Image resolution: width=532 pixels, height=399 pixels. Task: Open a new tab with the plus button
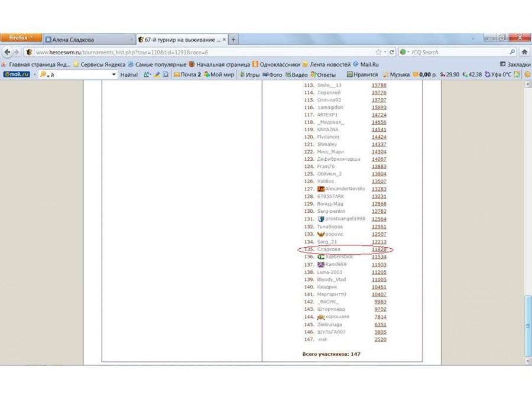click(x=233, y=40)
